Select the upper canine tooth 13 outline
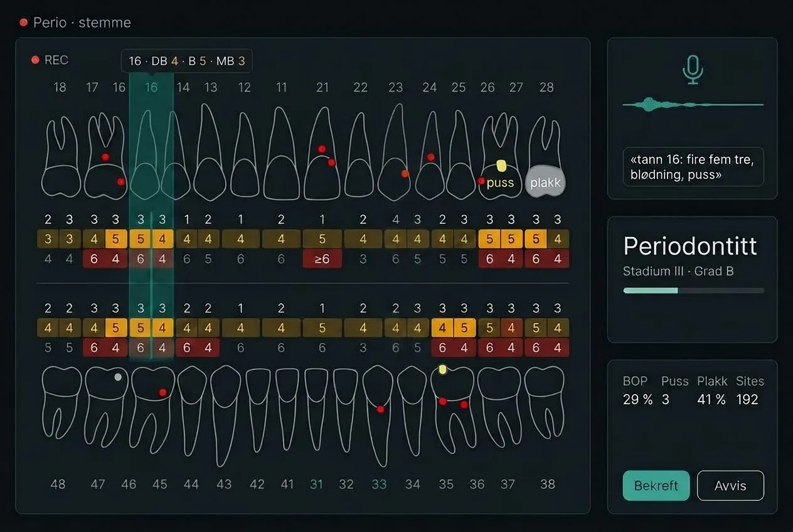Image resolution: width=793 pixels, height=532 pixels. coord(210,152)
